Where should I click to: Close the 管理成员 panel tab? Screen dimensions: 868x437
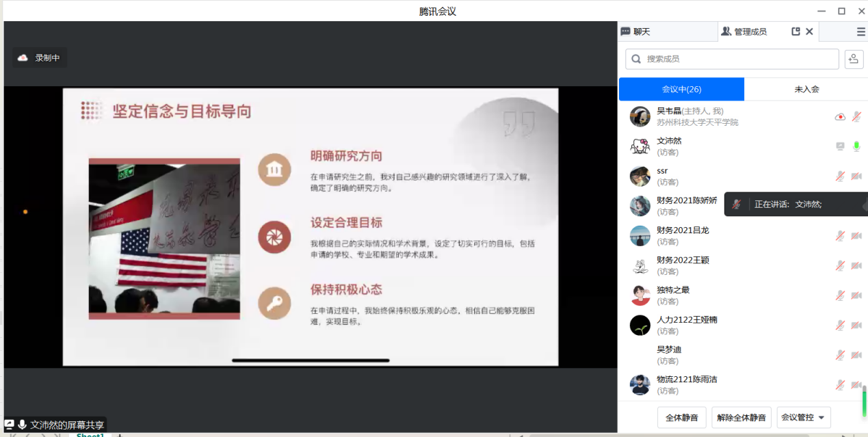coord(809,31)
